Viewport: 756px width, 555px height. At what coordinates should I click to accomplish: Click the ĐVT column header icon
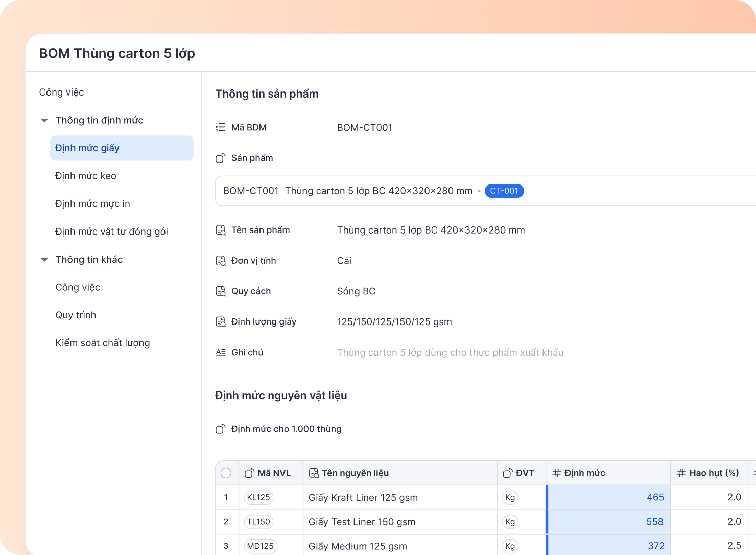click(x=508, y=473)
